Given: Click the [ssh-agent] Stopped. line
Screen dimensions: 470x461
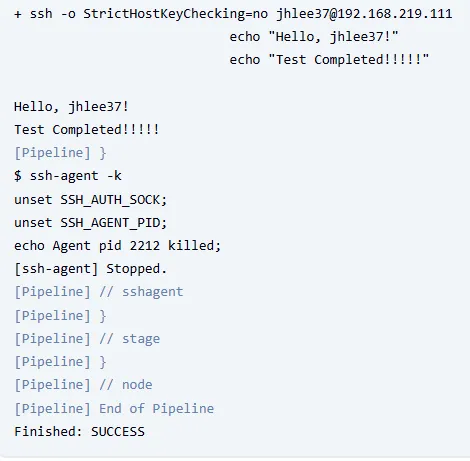Looking at the screenshot, I should point(90,269).
